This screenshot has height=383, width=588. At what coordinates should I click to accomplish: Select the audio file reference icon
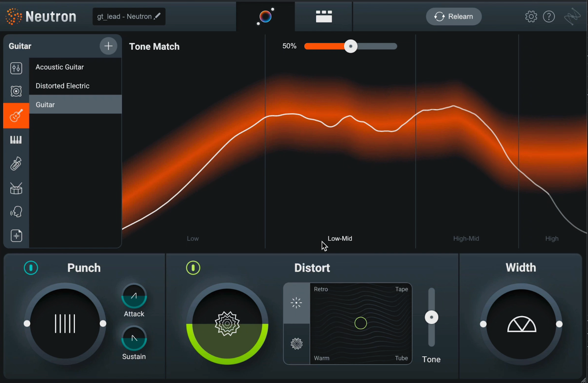point(16,236)
